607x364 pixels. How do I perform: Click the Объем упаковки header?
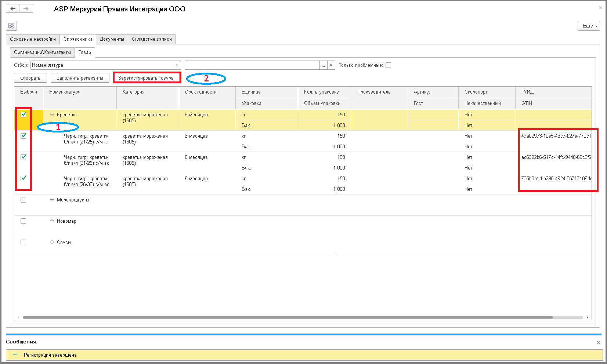coord(324,103)
